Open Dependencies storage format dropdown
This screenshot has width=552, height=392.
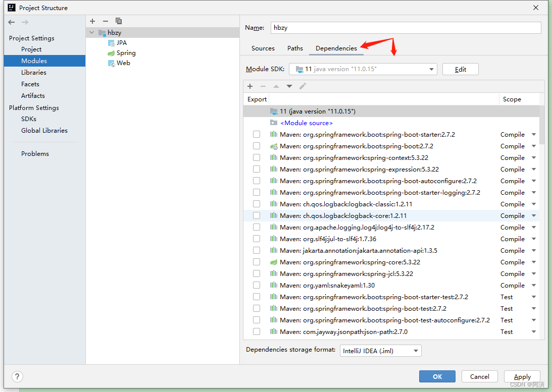(x=381, y=351)
